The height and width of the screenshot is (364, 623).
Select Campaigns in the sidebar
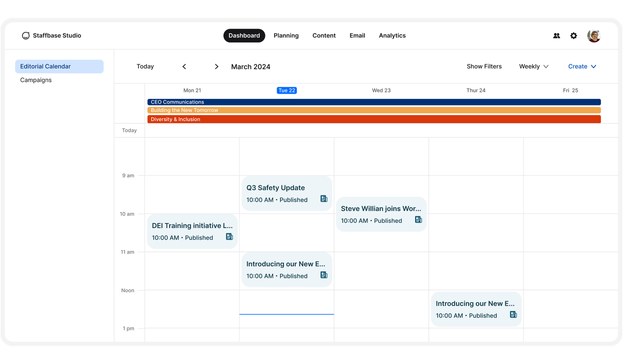(36, 80)
